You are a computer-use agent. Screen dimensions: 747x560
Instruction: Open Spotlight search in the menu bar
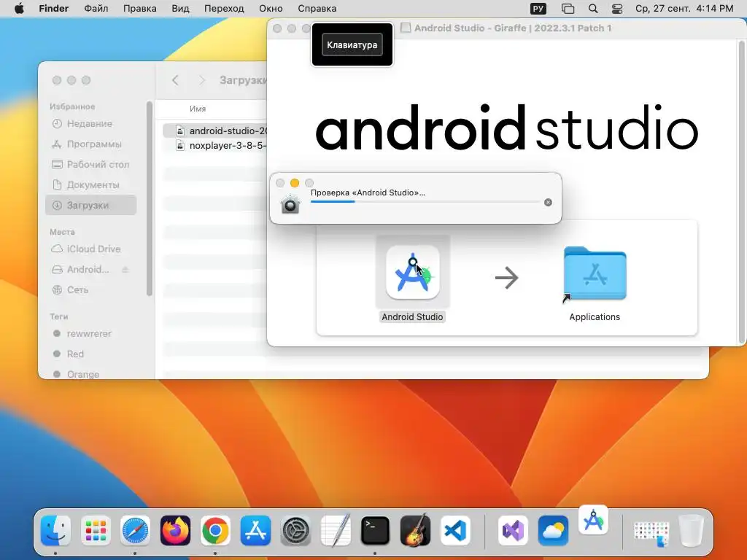pos(592,9)
